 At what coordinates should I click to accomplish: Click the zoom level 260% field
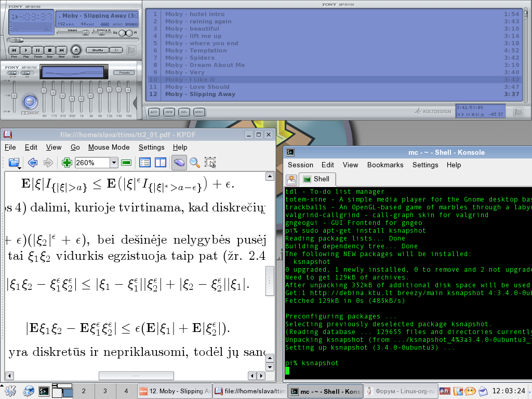(x=92, y=163)
